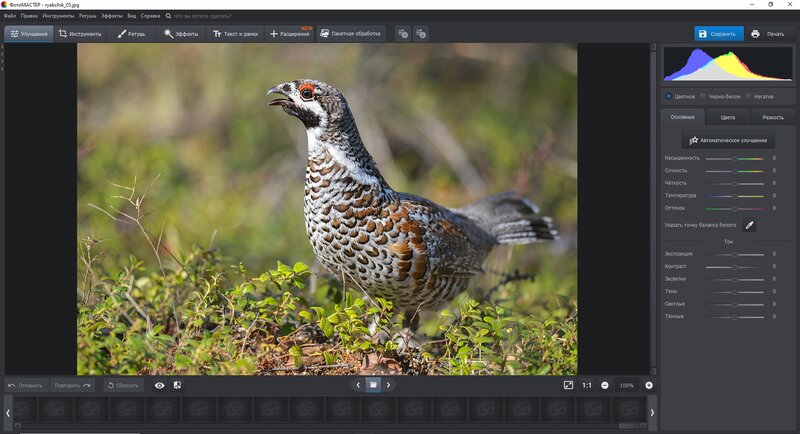Open the Эффекты menu in menu bar

click(x=111, y=16)
